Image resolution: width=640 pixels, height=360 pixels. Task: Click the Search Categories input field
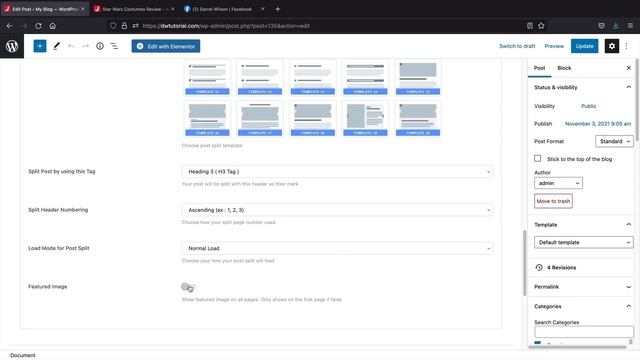(584, 331)
